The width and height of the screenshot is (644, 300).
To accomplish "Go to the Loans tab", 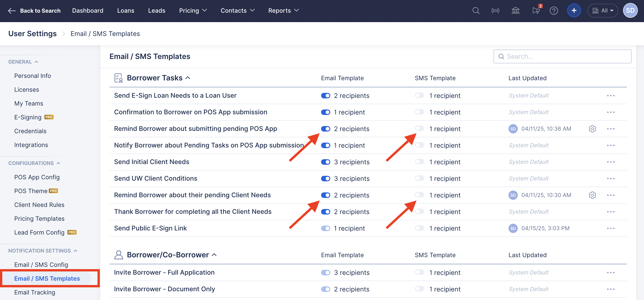I will coord(126,11).
